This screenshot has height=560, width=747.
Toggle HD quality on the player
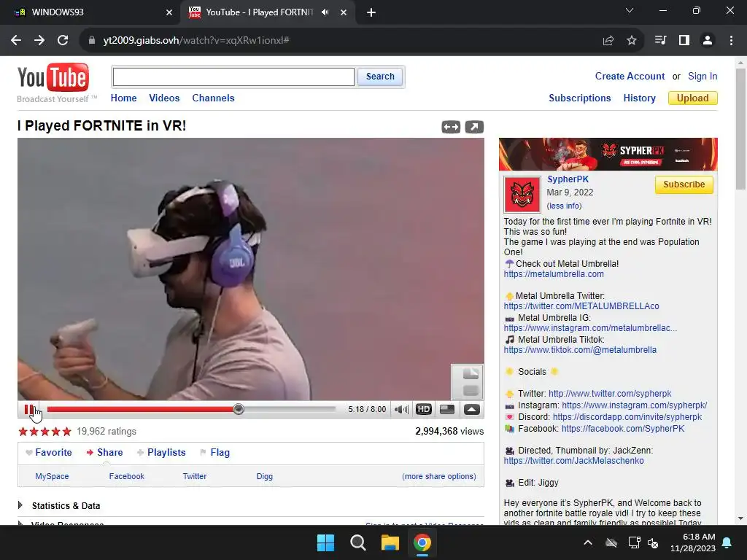point(424,409)
